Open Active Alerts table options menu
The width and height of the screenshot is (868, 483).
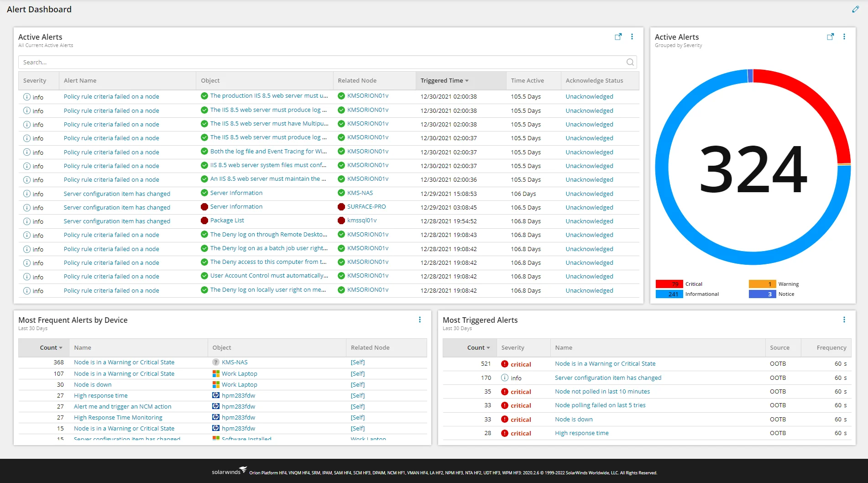632,37
